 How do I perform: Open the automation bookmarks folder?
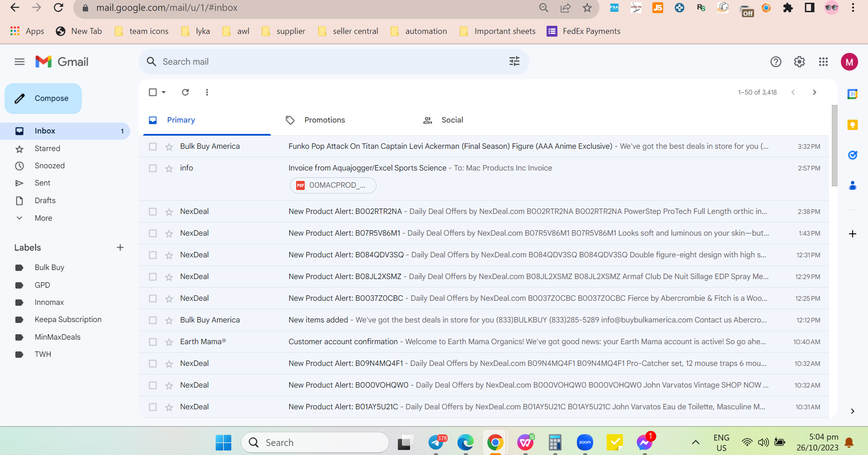[x=419, y=31]
